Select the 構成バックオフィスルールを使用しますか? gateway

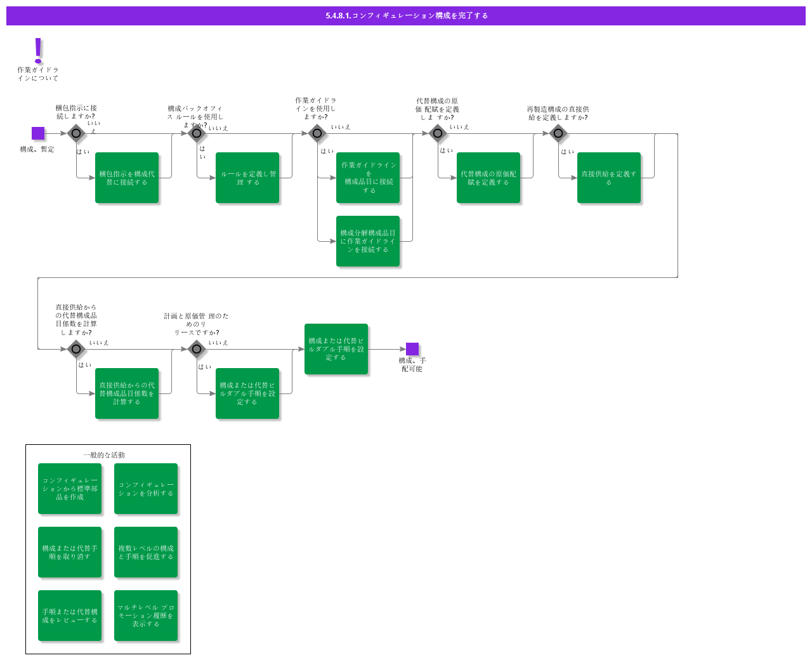pos(197,133)
